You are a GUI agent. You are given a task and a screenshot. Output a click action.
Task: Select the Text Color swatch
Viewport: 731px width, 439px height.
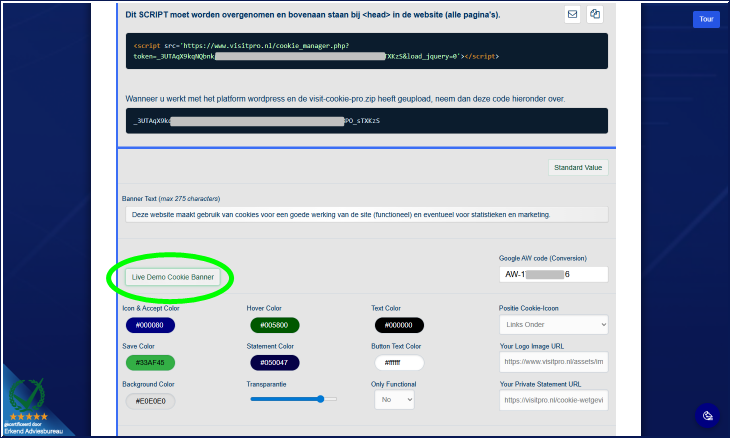(x=399, y=325)
